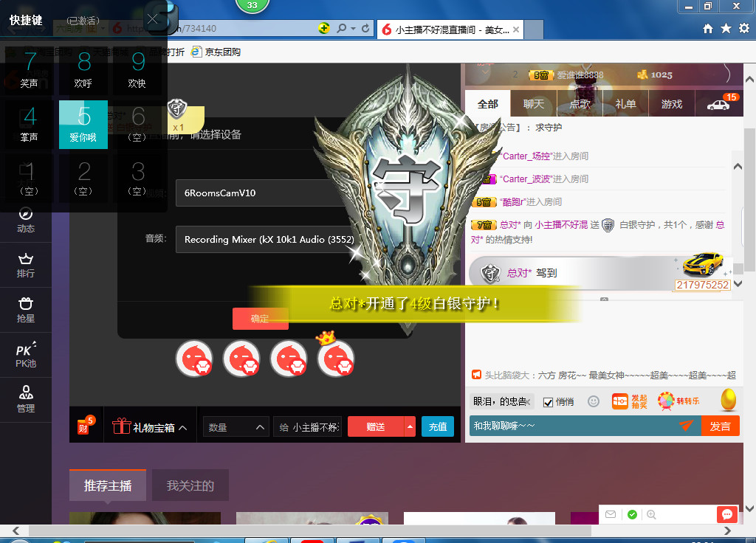Switch to the 全部 chat tab
The image size is (756, 543).
[488, 103]
